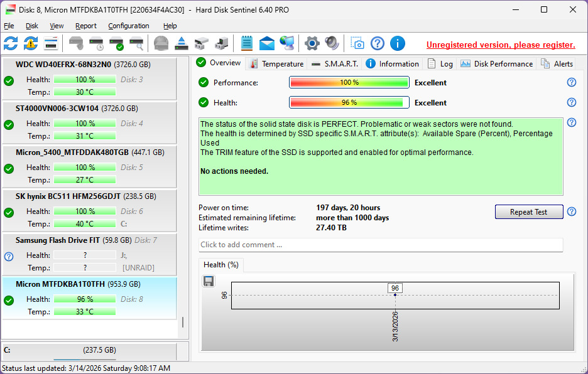Open the File menu
588x374 pixels.
9,26
